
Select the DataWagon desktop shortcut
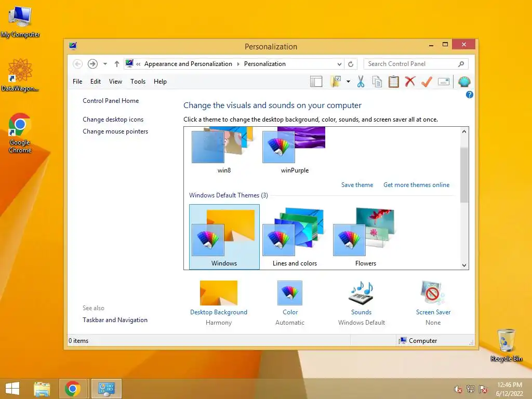[20, 75]
